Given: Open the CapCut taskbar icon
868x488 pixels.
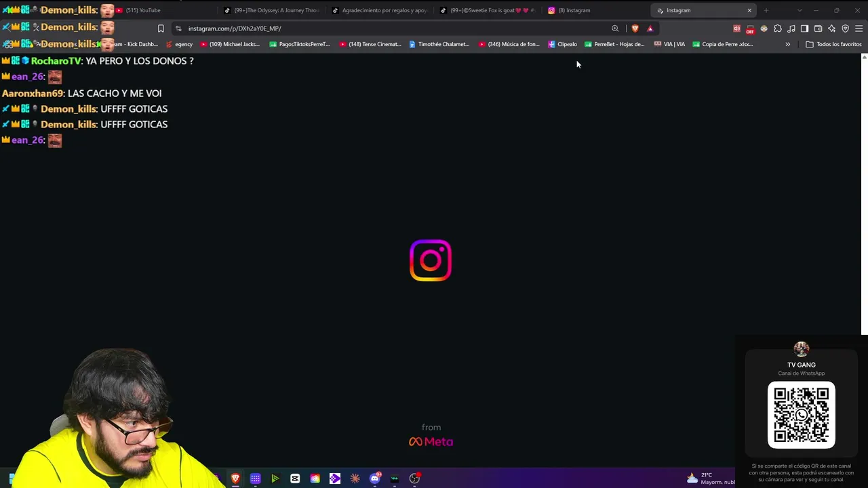Looking at the screenshot, I should (295, 479).
